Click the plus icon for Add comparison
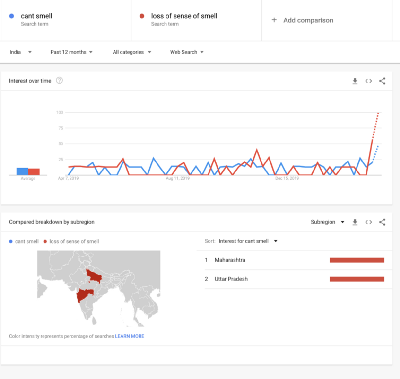The width and height of the screenshot is (400, 379). pyautogui.click(x=274, y=20)
